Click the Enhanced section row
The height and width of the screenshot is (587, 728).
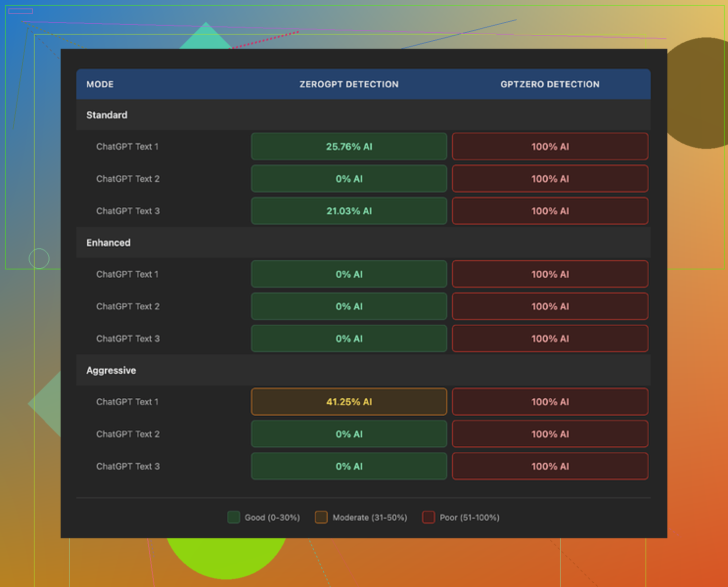pos(109,243)
